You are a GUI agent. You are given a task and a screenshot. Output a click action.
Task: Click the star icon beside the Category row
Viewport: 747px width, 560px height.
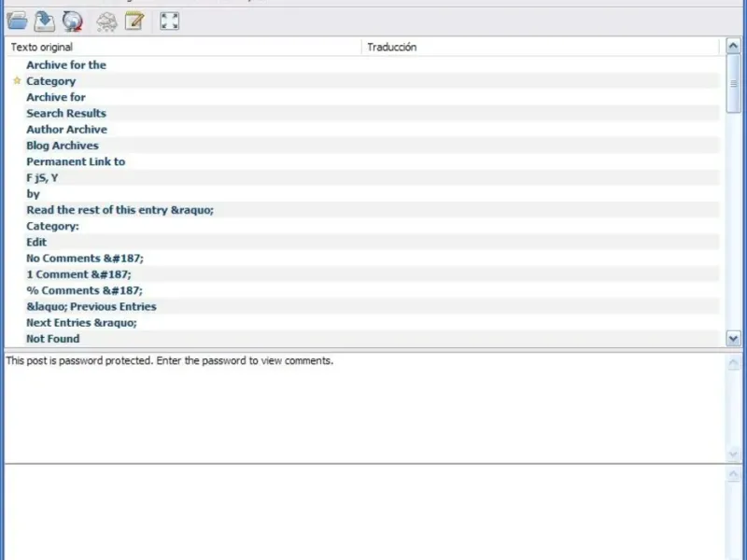[x=17, y=80]
